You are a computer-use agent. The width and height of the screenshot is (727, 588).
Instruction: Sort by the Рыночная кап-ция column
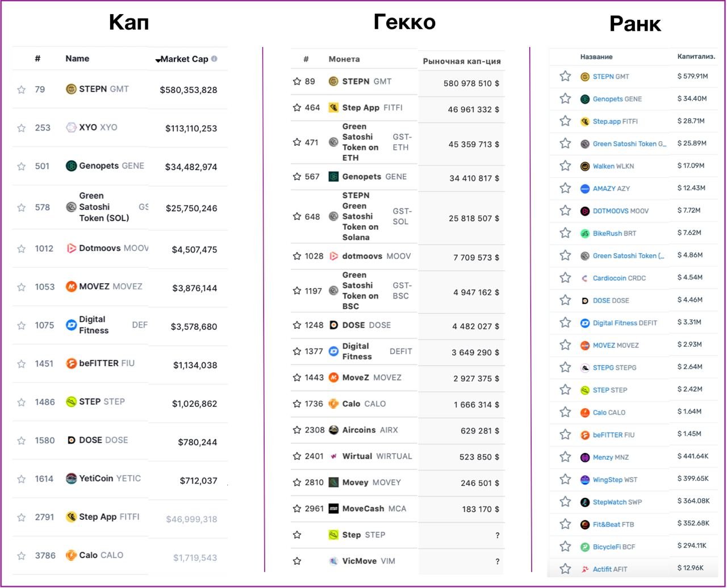(x=462, y=61)
